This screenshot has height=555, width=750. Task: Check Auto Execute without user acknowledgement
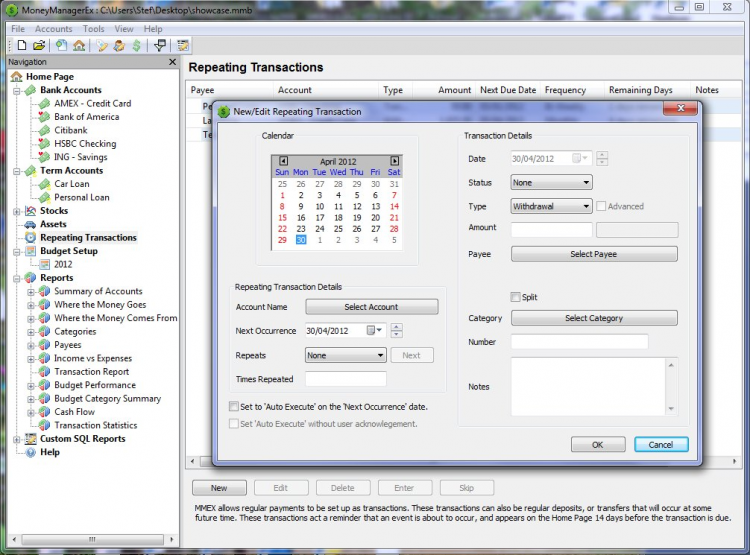pyautogui.click(x=234, y=424)
